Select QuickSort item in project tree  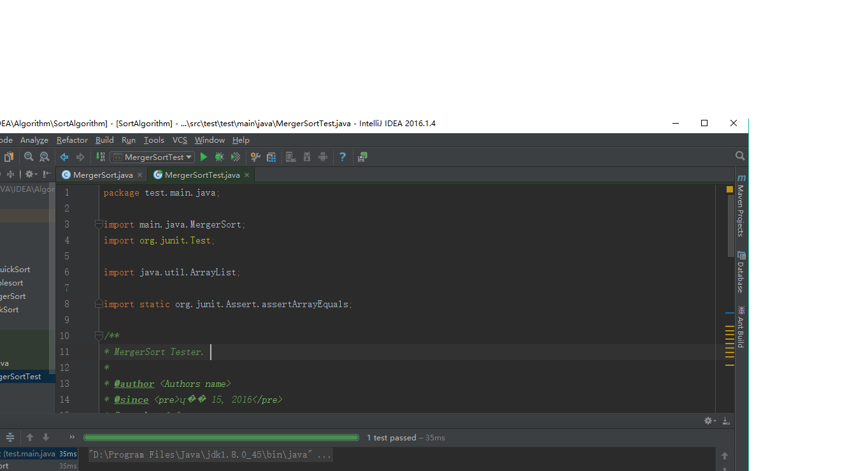[x=15, y=270]
